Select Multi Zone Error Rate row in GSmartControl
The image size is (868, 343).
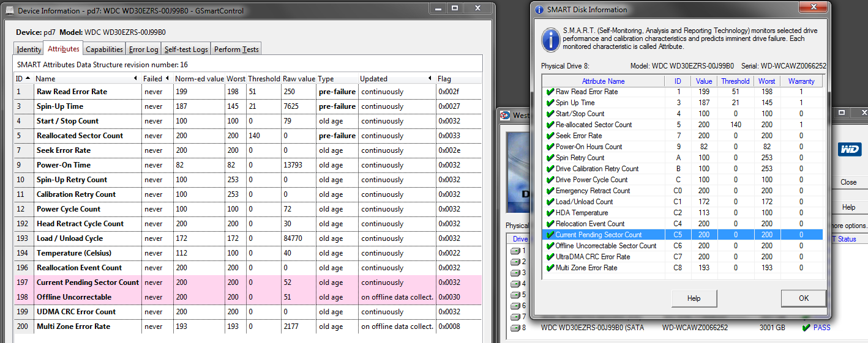click(248, 326)
